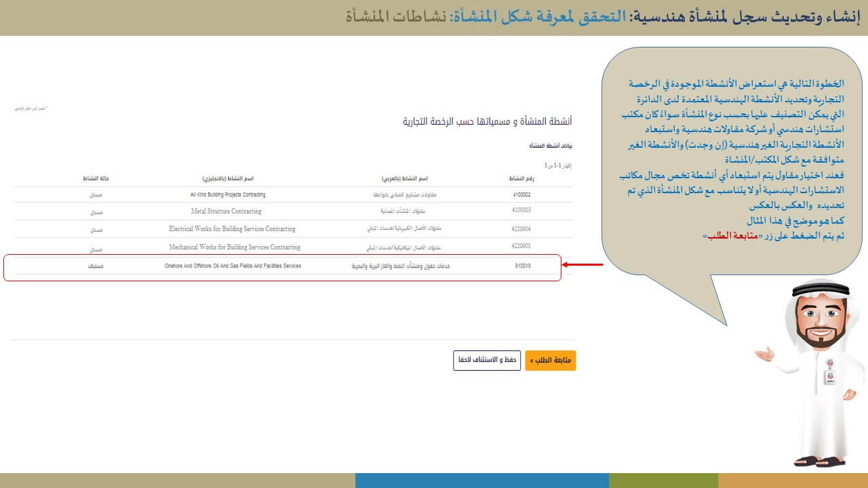Select Mechanical Works for Building Services Contracting

coord(234,247)
